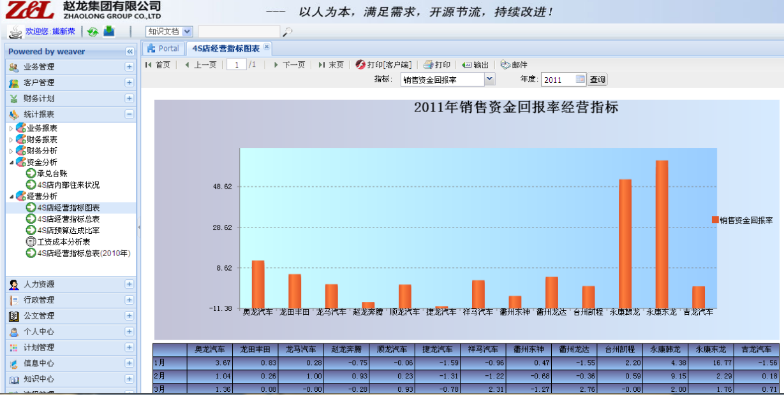
Task: Click the magnifier search icon
Action: coord(287,32)
